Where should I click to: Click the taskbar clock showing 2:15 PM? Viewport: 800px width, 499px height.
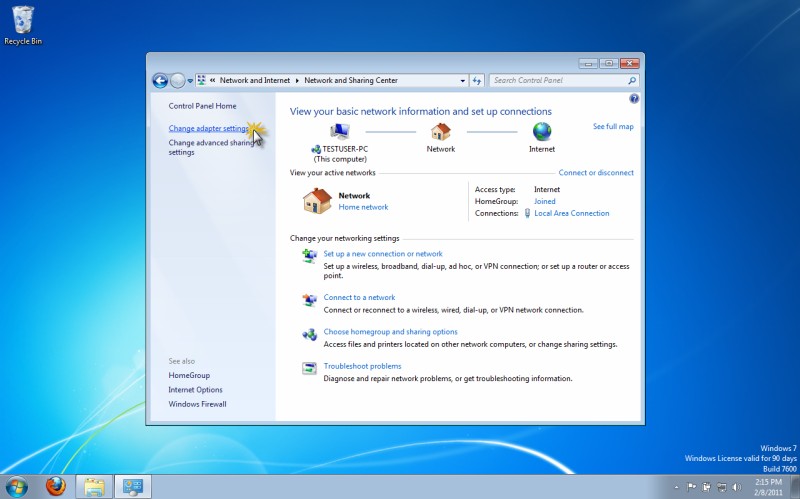[768, 487]
